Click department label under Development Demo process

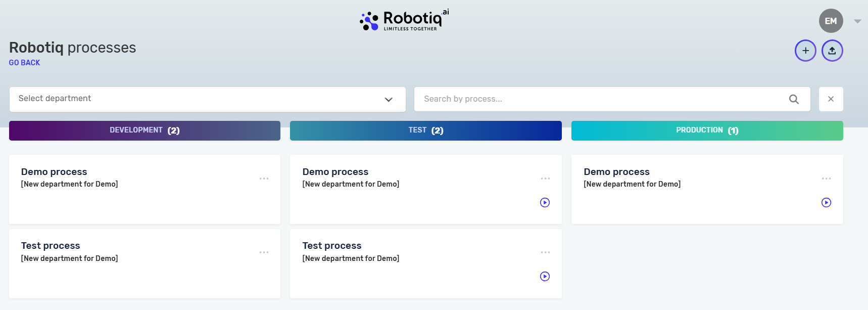[69, 184]
